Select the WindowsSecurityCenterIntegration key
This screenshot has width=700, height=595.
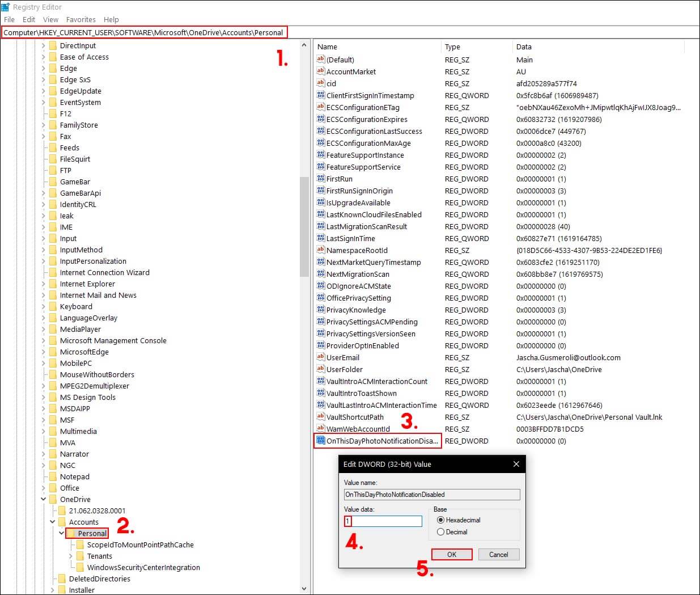click(x=143, y=567)
